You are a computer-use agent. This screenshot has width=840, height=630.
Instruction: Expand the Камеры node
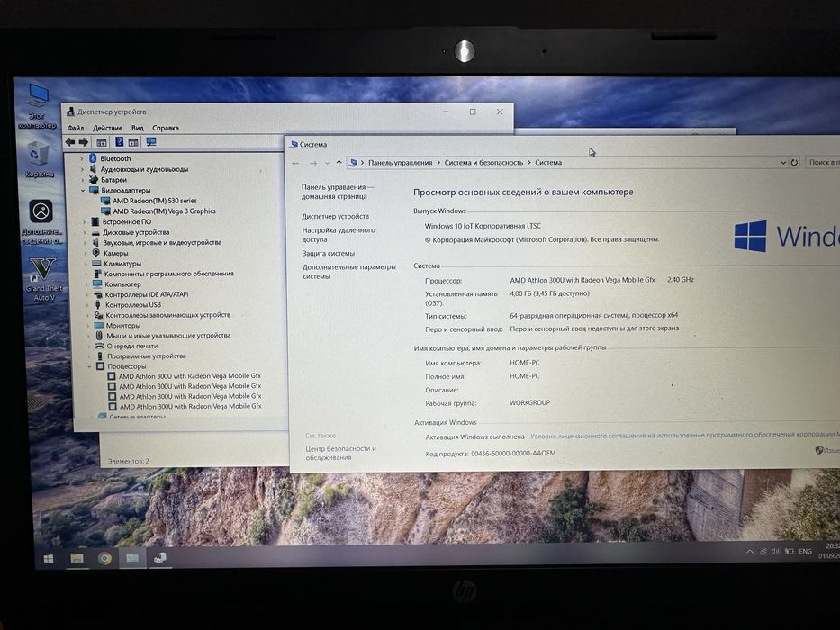[86, 253]
